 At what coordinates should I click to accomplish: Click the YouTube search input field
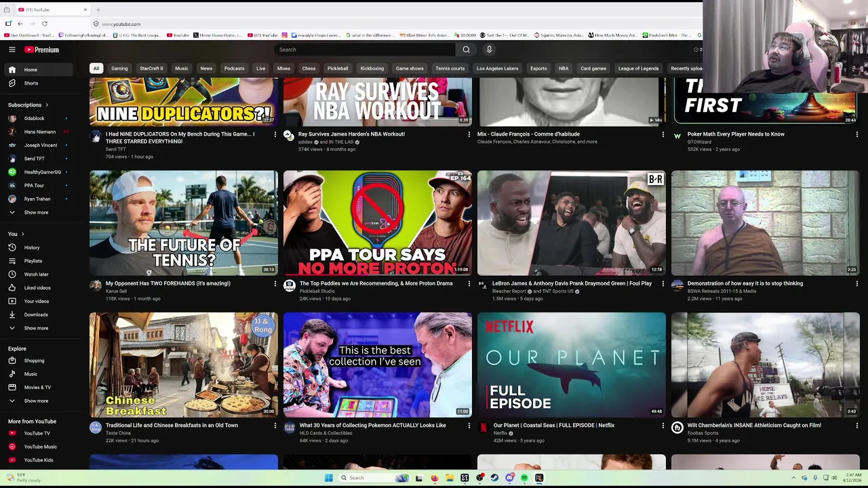pyautogui.click(x=365, y=49)
